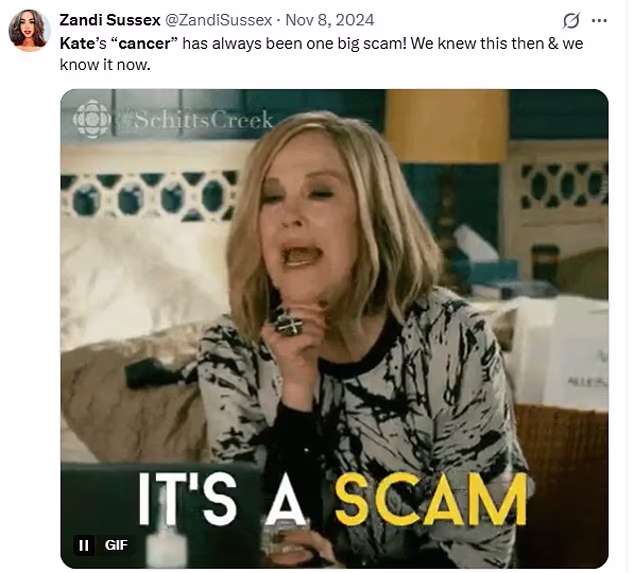Click the Grok slashed-circle icon
Viewport: 634px width, 573px height.
click(571, 21)
